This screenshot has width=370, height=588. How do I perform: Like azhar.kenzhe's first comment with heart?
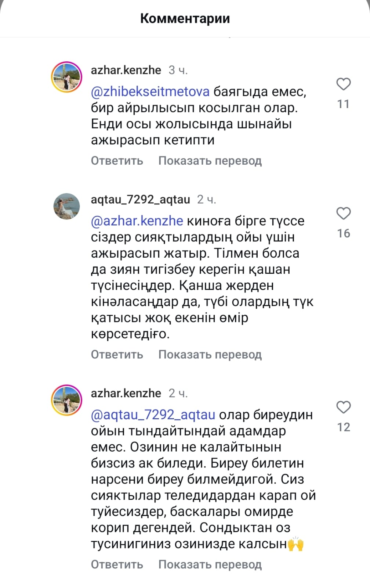point(344,85)
